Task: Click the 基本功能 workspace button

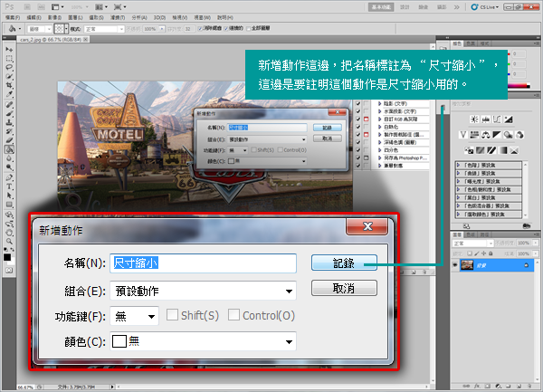Action: 381,7
